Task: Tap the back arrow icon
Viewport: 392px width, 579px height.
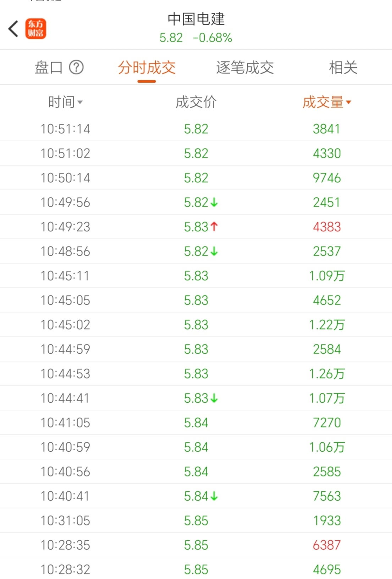Action: tap(13, 29)
